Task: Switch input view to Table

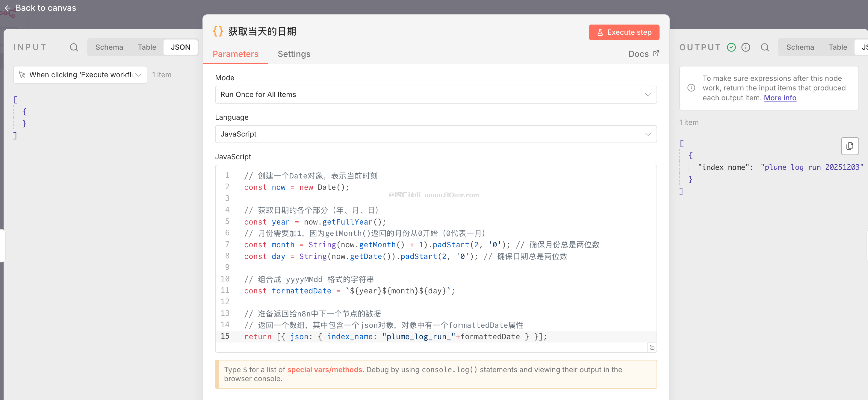Action: coord(146,48)
